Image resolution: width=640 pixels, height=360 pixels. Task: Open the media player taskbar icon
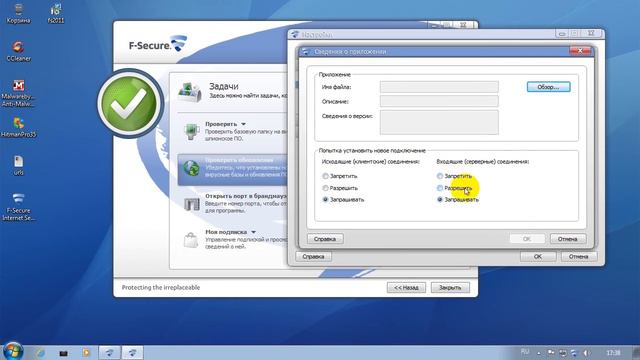[86, 352]
